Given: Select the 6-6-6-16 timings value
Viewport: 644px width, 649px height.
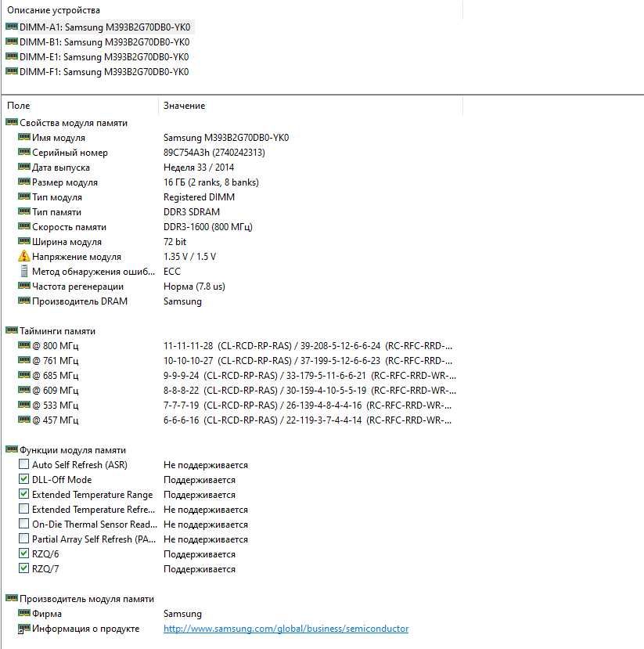Looking at the screenshot, I should (x=308, y=420).
